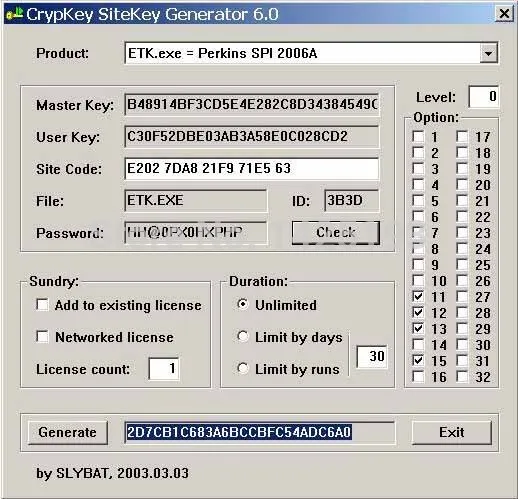Check Option 2 checkbox
This screenshot has height=499, width=518.
tap(418, 152)
